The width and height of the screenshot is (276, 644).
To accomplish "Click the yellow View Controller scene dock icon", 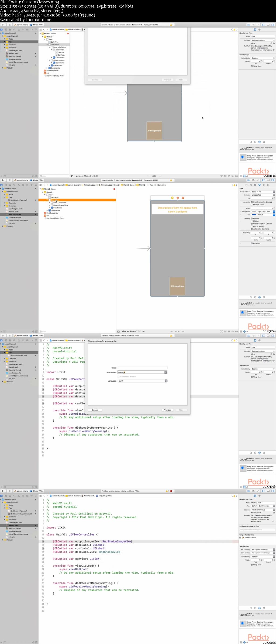I will (x=172, y=198).
